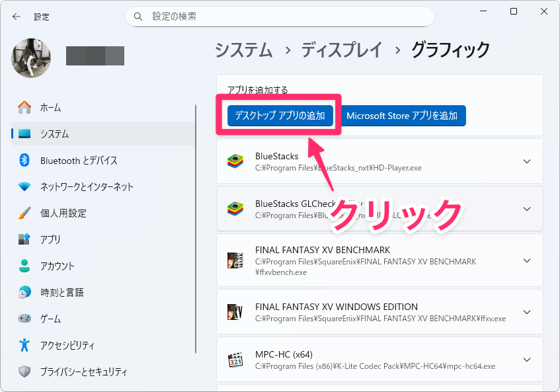Image resolution: width=560 pixels, height=392 pixels.
Task: Expand FINAL FANTASY XV BENCHMARK options
Action: coord(527,260)
